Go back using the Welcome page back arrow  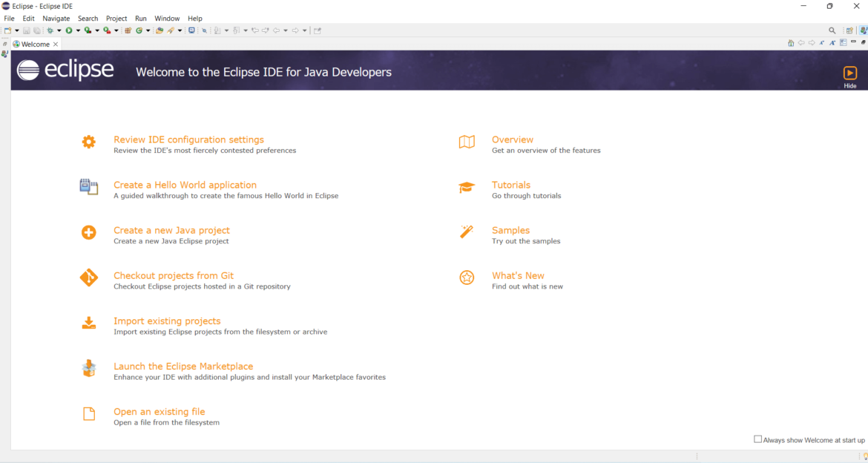[801, 42]
